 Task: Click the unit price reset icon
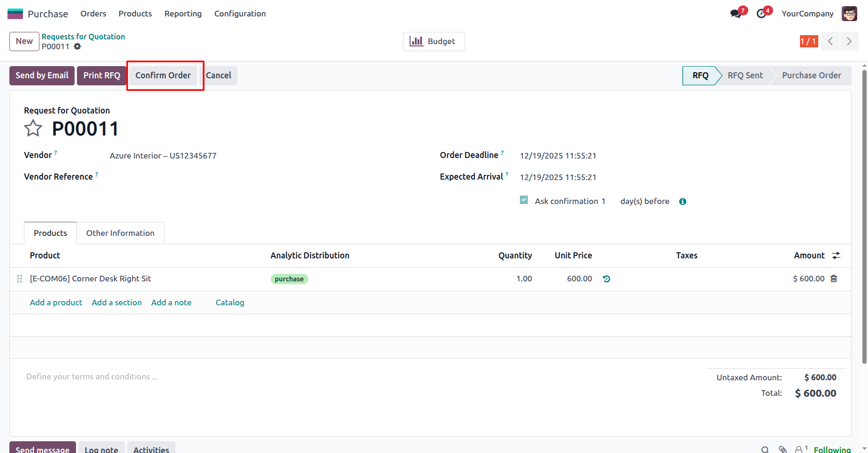click(x=606, y=279)
